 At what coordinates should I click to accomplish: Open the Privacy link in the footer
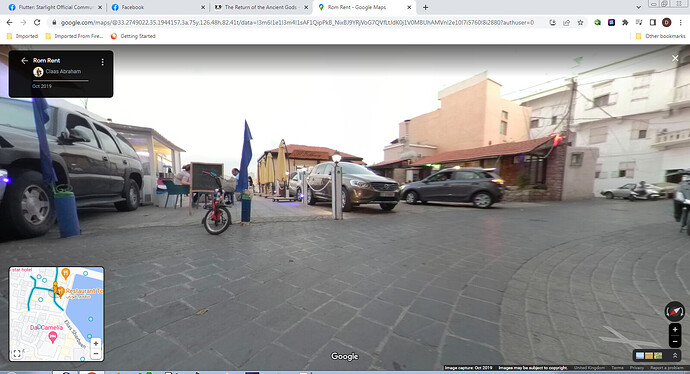click(636, 368)
